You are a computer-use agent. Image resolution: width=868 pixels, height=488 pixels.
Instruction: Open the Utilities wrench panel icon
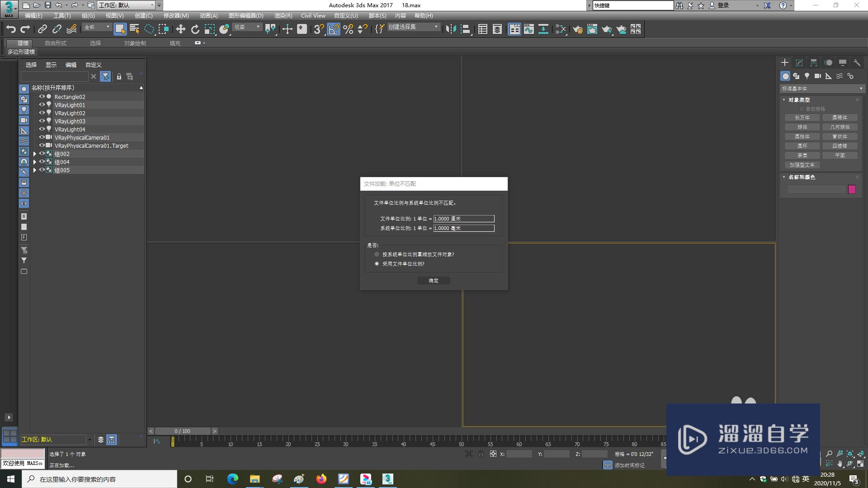coord(857,62)
